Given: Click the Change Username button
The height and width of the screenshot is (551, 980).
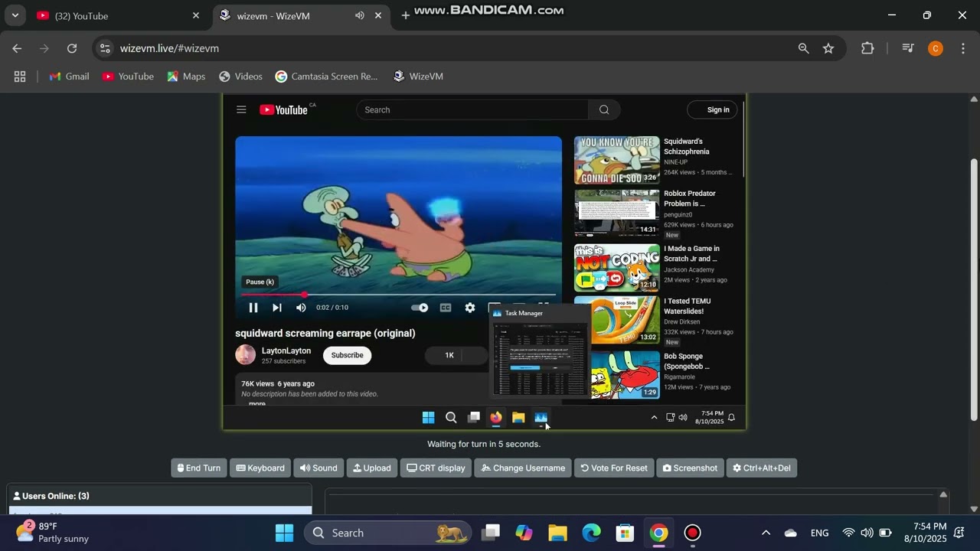Looking at the screenshot, I should pos(523,468).
